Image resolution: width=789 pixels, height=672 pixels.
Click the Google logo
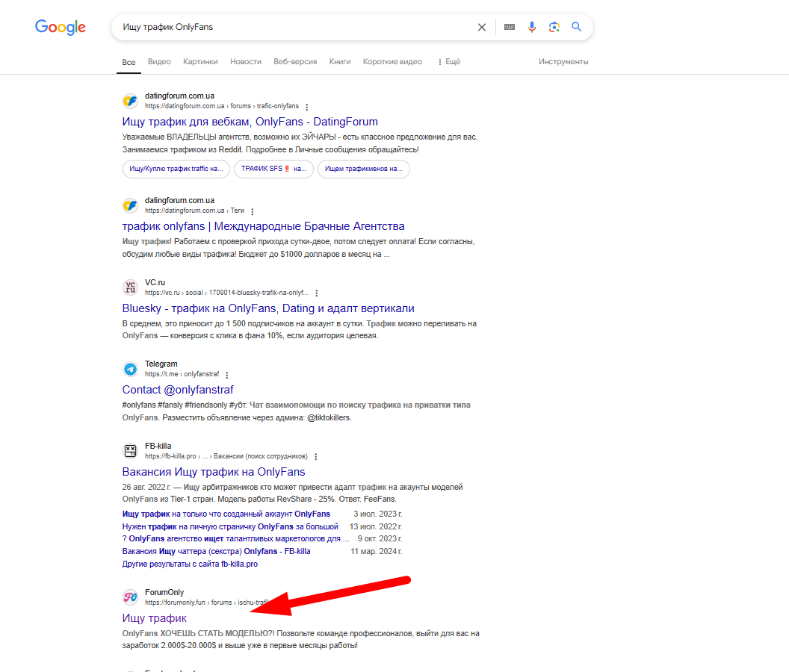click(x=61, y=27)
